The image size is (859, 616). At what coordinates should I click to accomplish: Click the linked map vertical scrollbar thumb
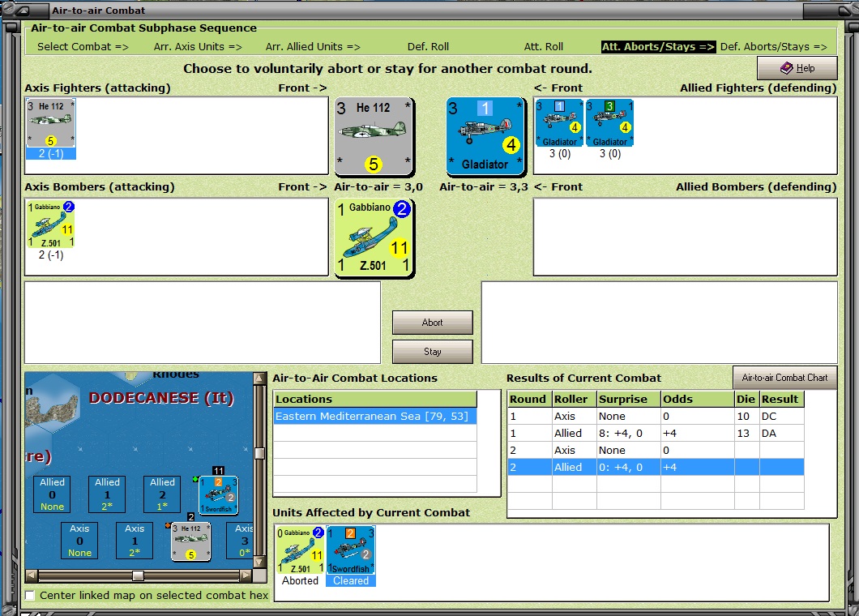[259, 453]
